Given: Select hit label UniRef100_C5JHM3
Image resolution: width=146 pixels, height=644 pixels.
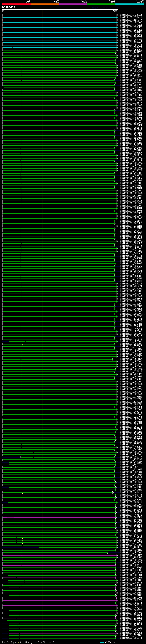Looking at the screenshot, I should [131, 276].
